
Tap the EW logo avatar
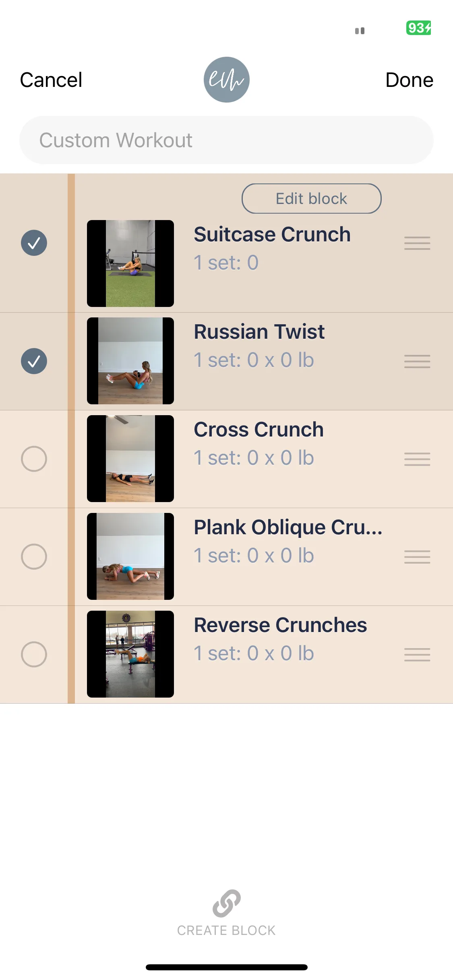(226, 80)
